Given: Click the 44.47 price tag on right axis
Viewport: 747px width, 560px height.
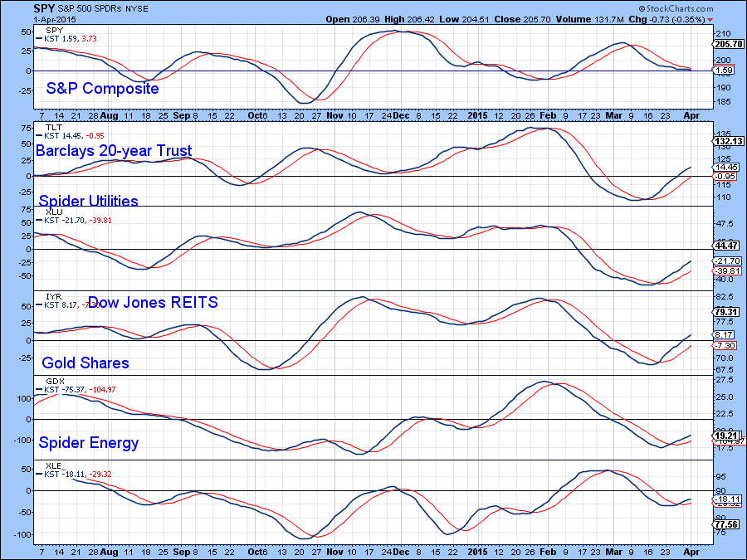Looking at the screenshot, I should [727, 246].
